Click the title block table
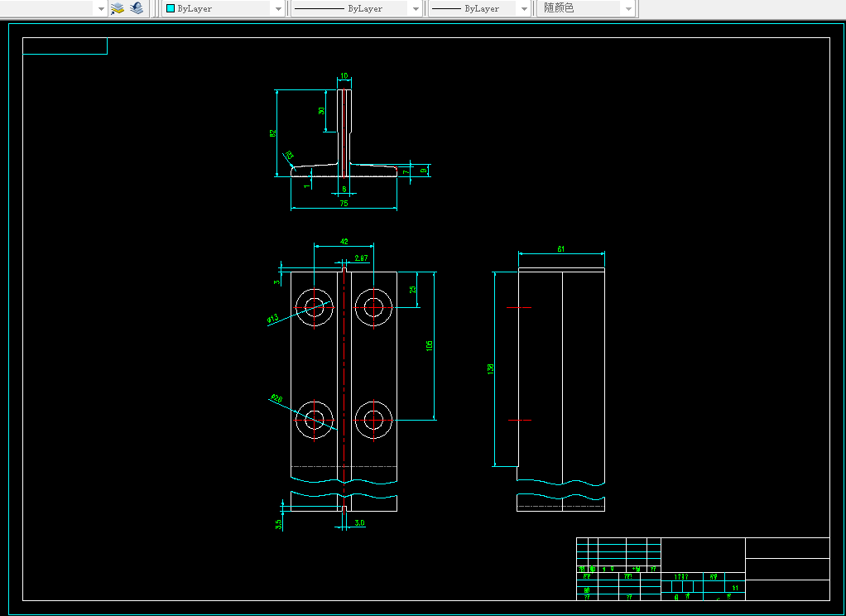 click(x=702, y=569)
